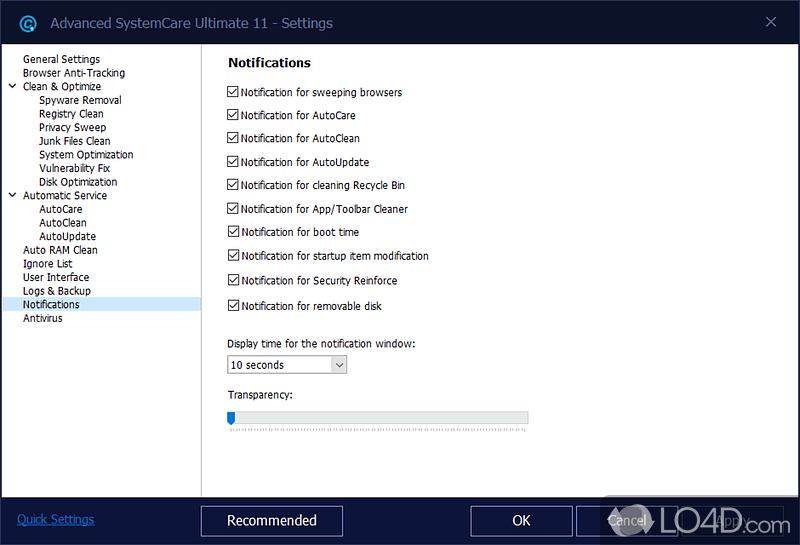The image size is (800, 545).
Task: Open Browser Anti-Tracking settings
Action: 74,73
